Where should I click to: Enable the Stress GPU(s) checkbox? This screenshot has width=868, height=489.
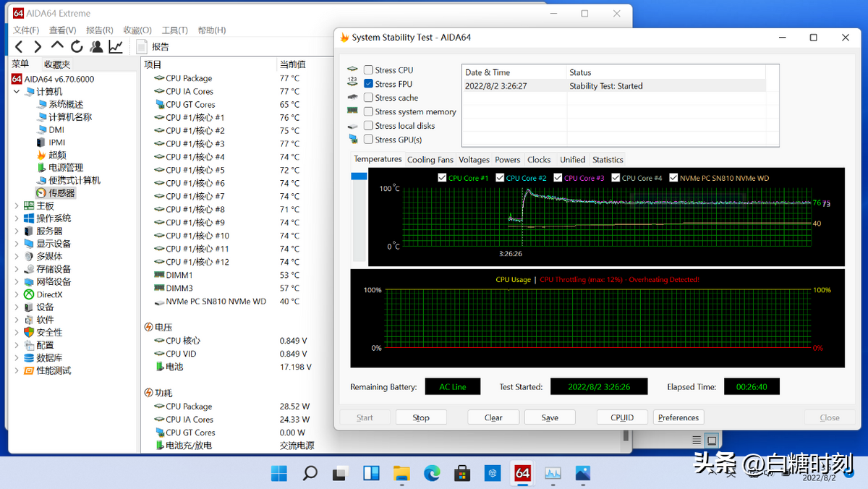(x=369, y=140)
